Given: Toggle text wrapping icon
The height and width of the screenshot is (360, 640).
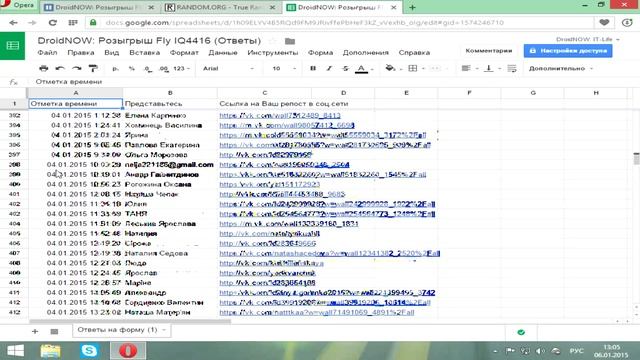Looking at the screenshot, I should (512, 68).
